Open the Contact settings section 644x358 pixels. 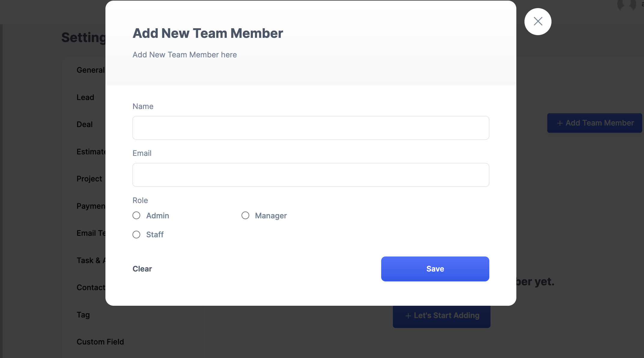click(x=91, y=287)
